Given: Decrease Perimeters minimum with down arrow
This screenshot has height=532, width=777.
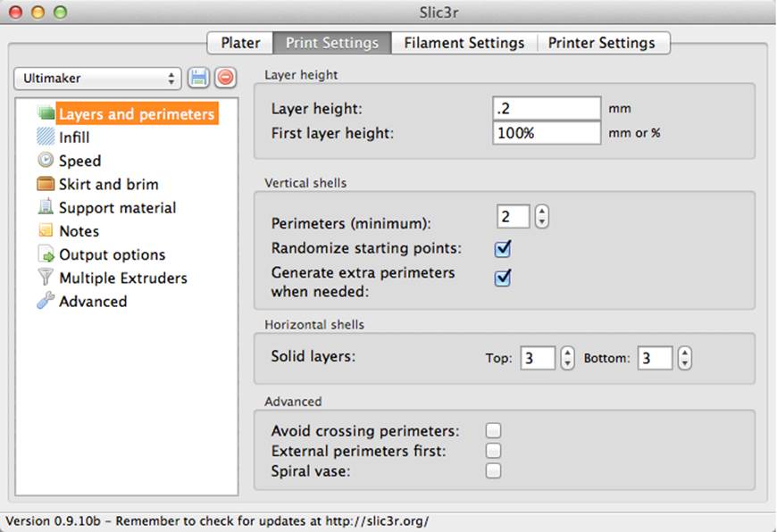Looking at the screenshot, I should point(541,222).
